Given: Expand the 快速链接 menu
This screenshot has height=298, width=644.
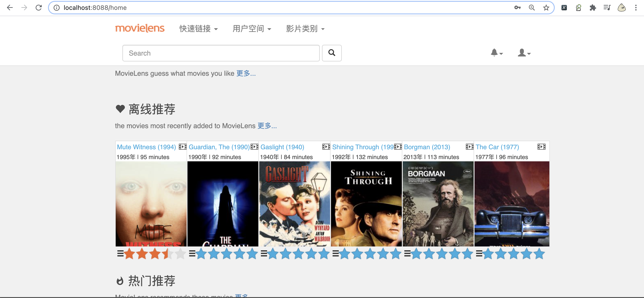Looking at the screenshot, I should (198, 29).
